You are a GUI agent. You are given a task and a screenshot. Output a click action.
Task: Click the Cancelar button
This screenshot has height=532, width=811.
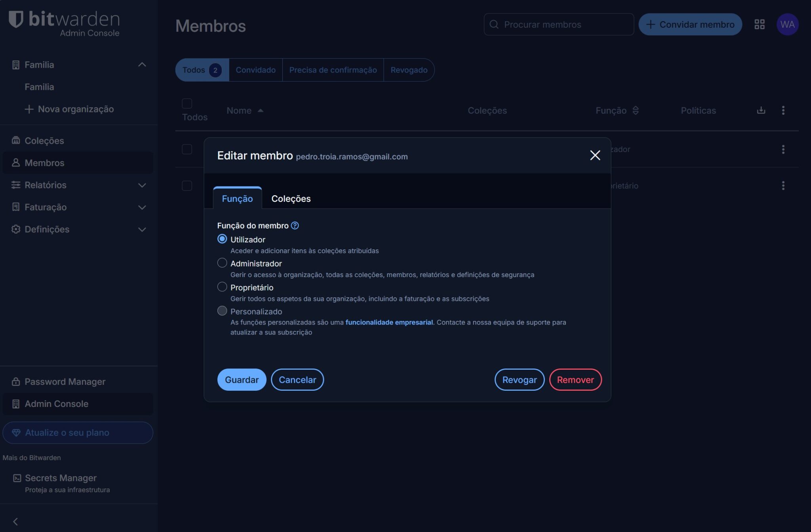coord(297,380)
